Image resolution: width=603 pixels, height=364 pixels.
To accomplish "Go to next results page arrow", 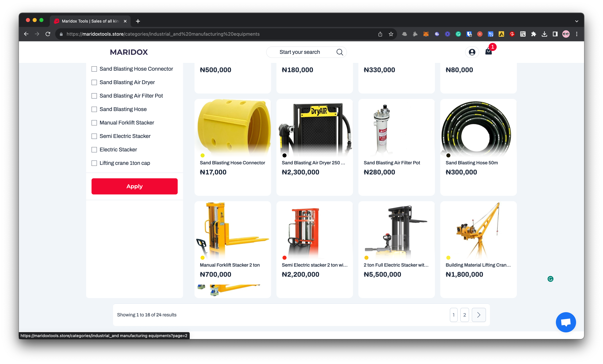I will click(479, 315).
